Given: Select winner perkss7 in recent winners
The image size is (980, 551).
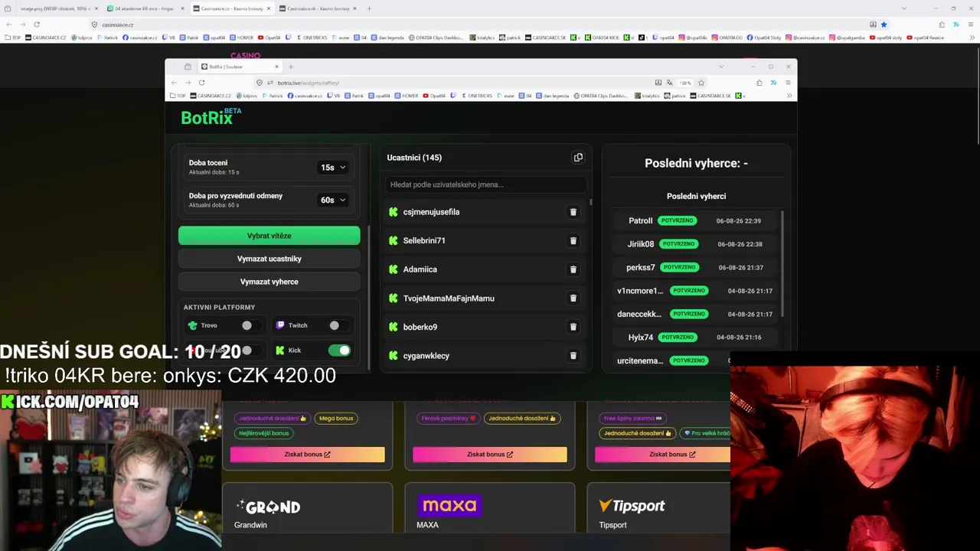Looking at the screenshot, I should 696,267.
